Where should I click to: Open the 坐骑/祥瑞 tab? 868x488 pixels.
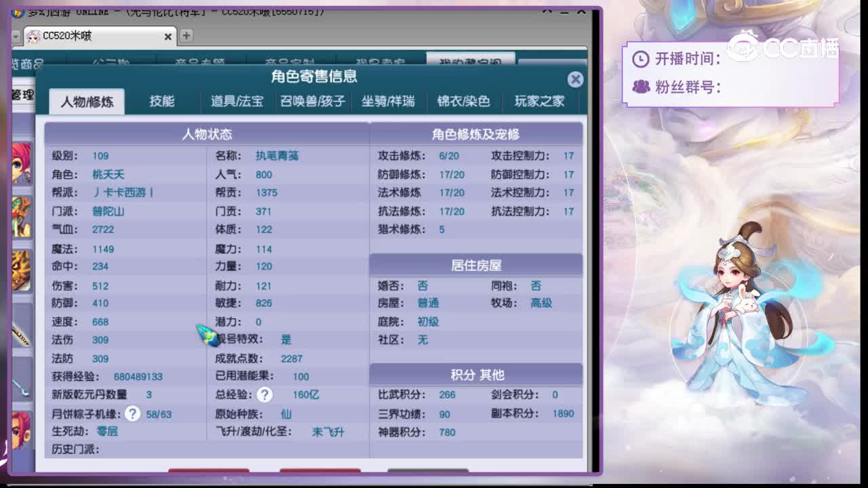tap(388, 101)
